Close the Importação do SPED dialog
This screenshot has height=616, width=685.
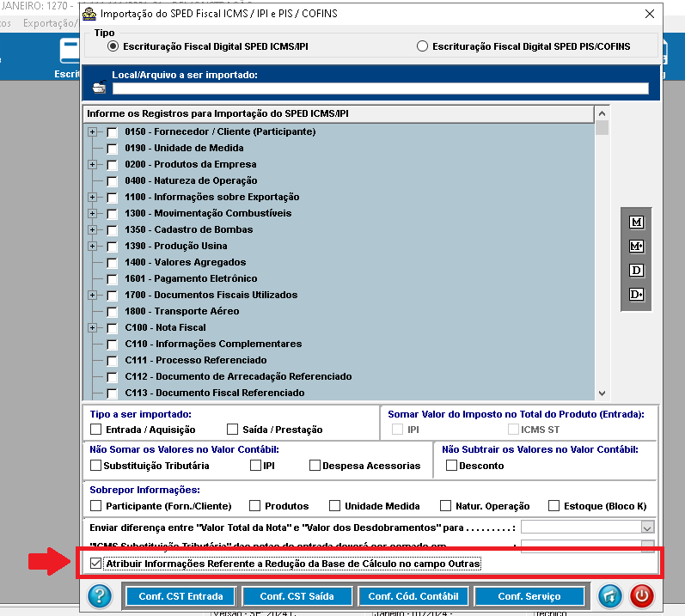pos(650,14)
